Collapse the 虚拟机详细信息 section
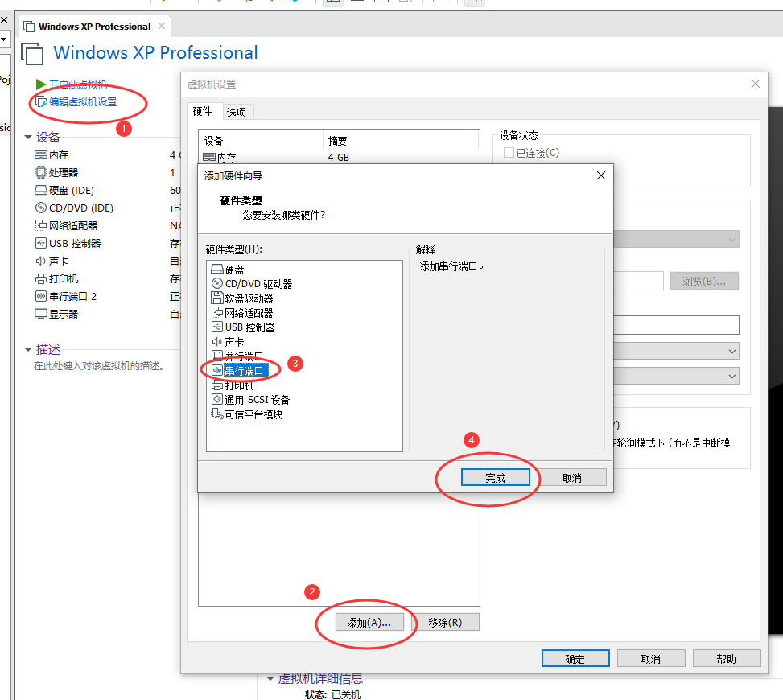Viewport: 783px width, 700px height. click(x=270, y=678)
